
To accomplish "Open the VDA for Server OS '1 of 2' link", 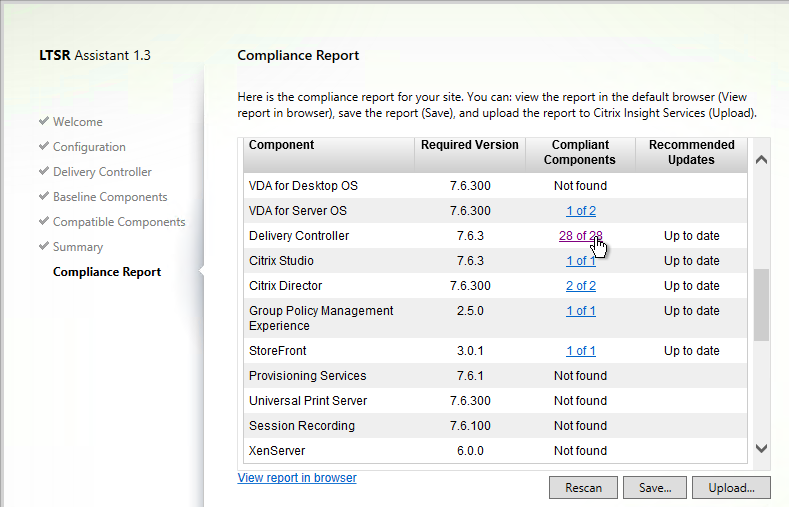I will 581,211.
